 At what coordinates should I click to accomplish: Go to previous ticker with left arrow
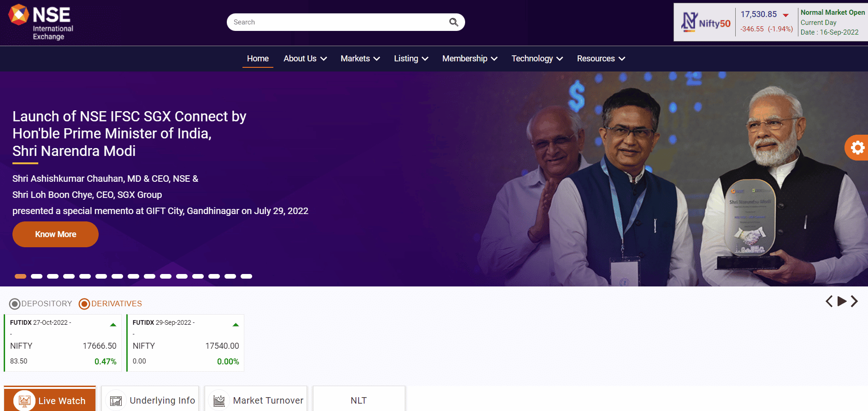[x=829, y=301]
